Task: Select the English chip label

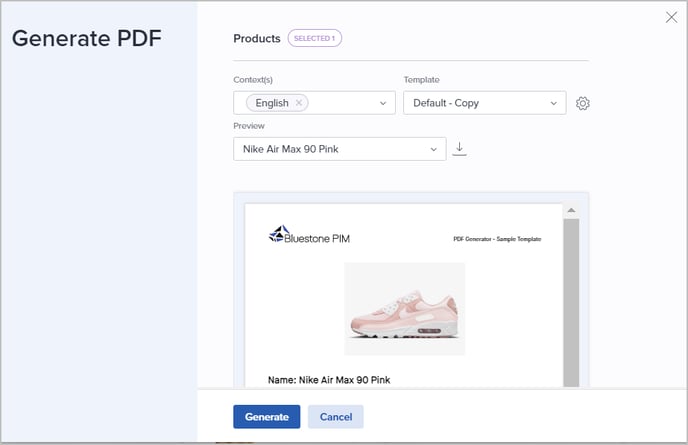Action: click(271, 103)
